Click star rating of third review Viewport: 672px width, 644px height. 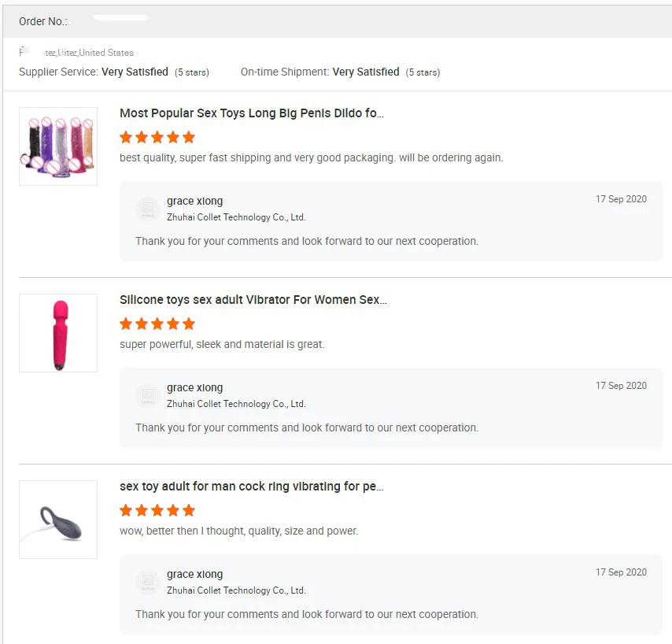[157, 510]
